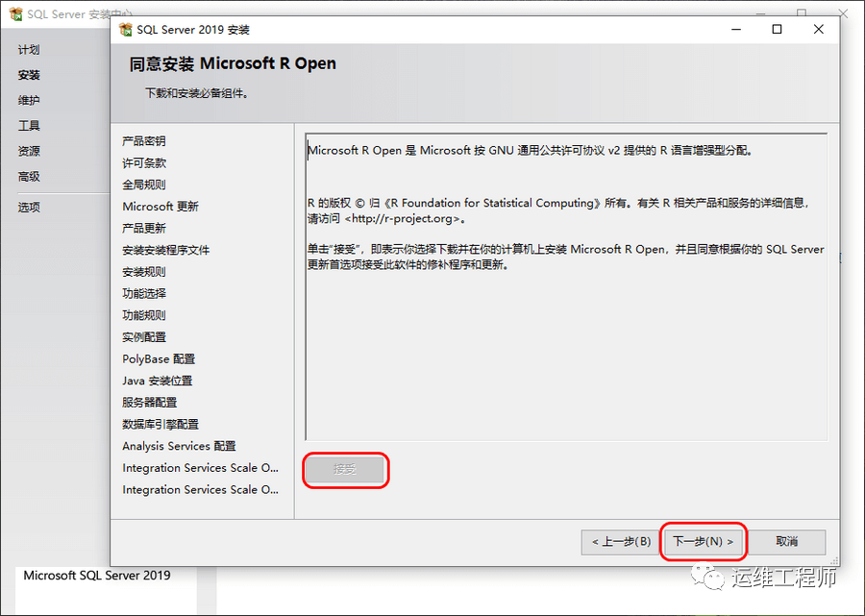865x616 pixels.
Task: Open 工具 in Installation Center sidebar
Action: [x=29, y=126]
